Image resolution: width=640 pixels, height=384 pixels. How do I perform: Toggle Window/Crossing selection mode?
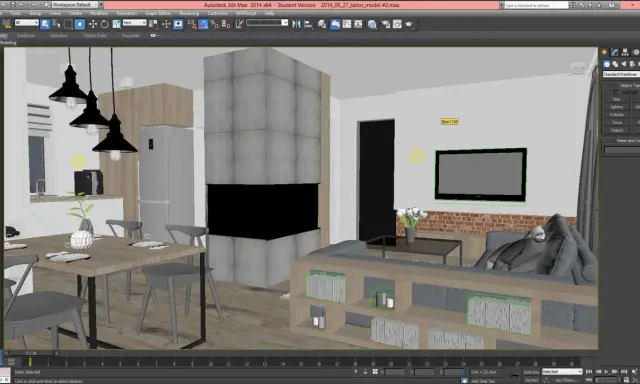click(80, 24)
